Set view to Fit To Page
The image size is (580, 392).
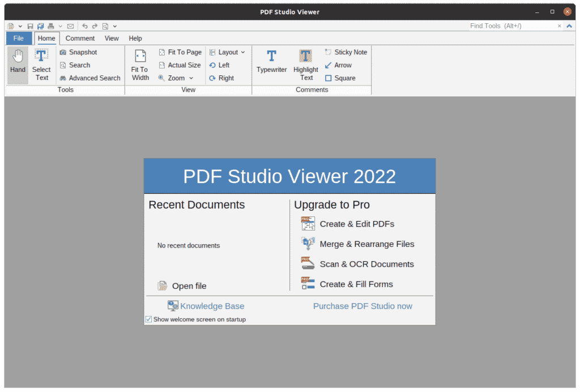tap(180, 52)
